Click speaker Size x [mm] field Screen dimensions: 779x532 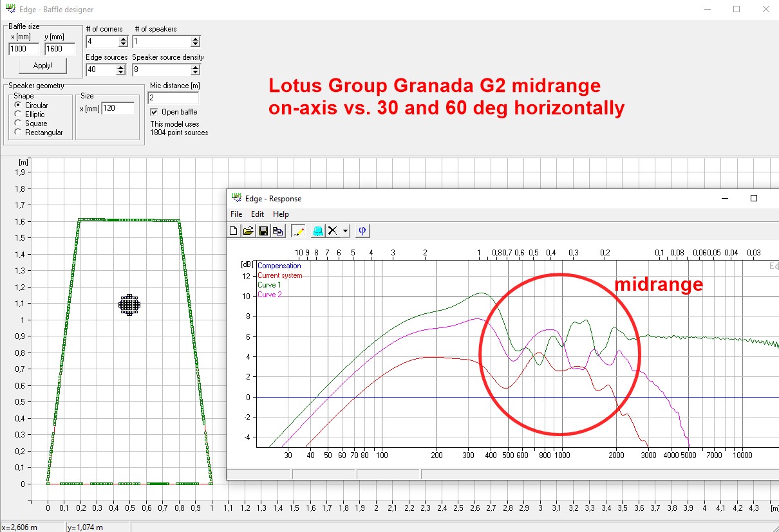pos(118,108)
